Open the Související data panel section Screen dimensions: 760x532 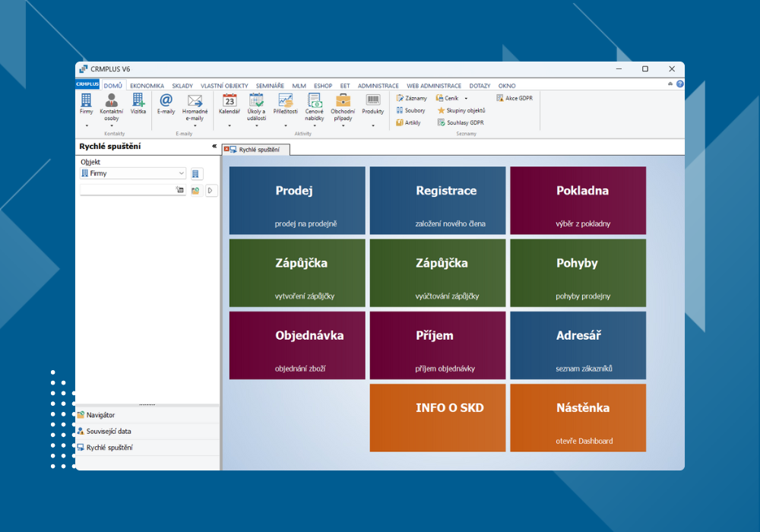coord(147,431)
